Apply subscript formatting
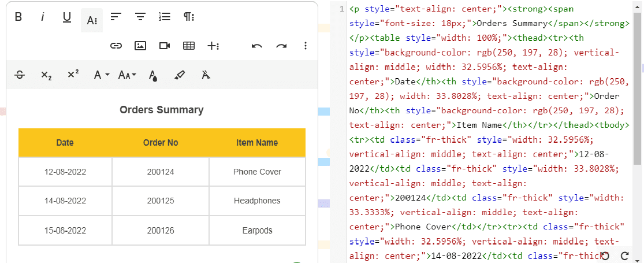 [x=46, y=75]
